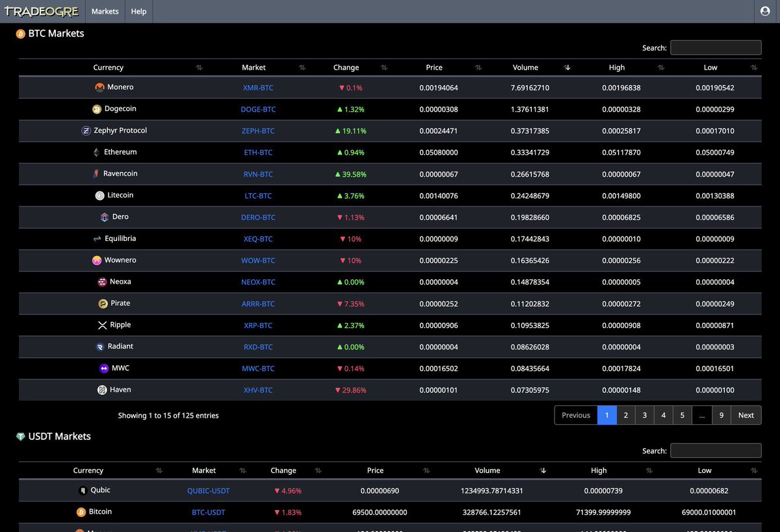Click the Dero coin icon
The height and width of the screenshot is (532, 780).
pos(105,217)
